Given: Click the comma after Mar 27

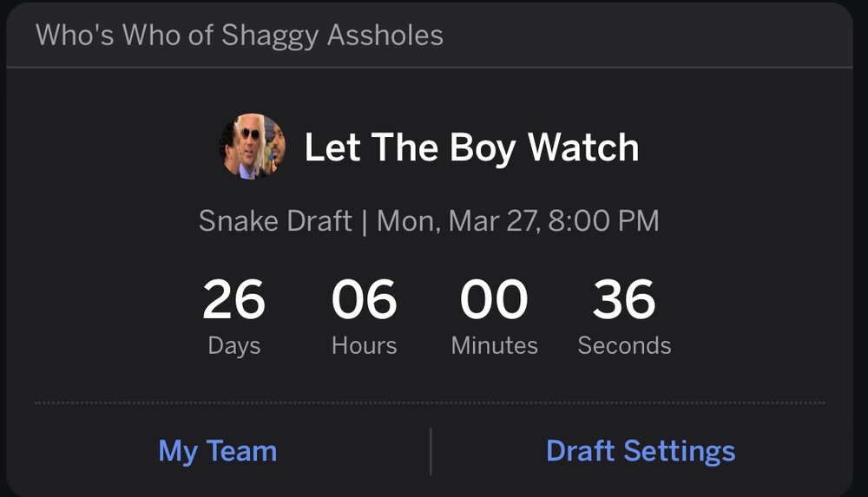Looking at the screenshot, I should [x=542, y=227].
